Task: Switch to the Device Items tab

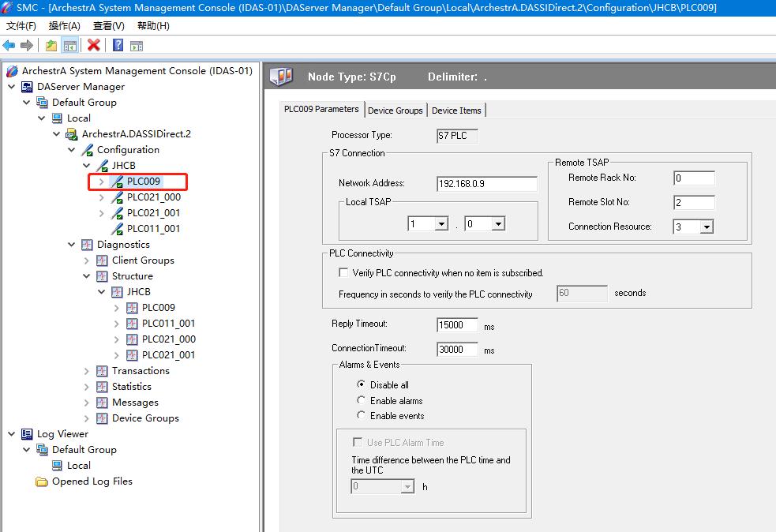Action: (456, 111)
